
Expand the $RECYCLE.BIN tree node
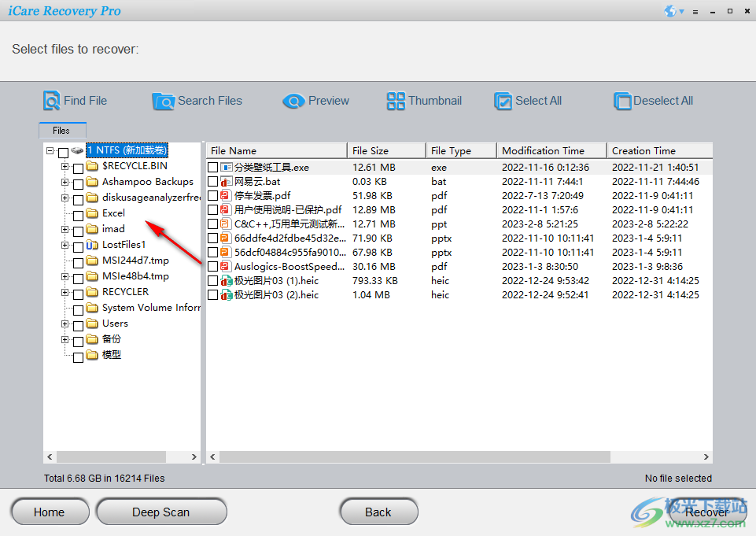[x=65, y=165]
